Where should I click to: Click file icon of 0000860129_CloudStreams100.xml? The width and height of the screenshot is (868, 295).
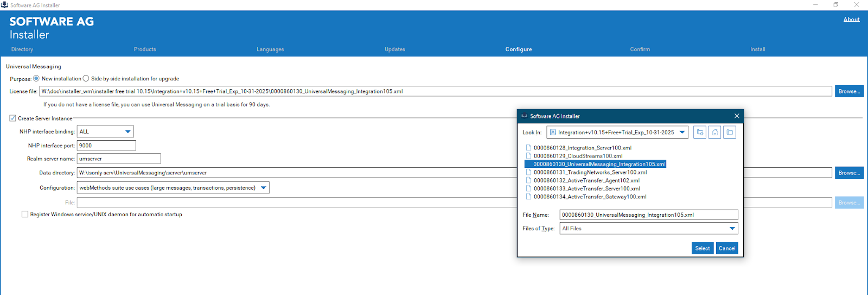point(528,156)
